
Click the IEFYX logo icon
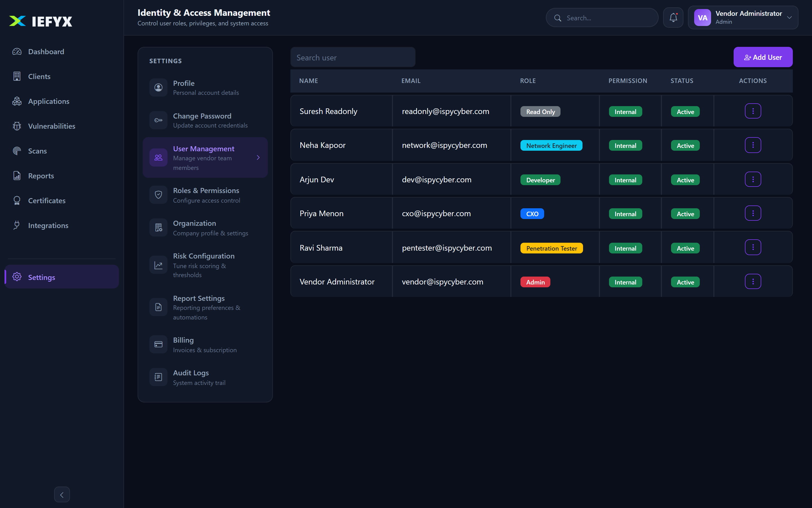point(17,21)
